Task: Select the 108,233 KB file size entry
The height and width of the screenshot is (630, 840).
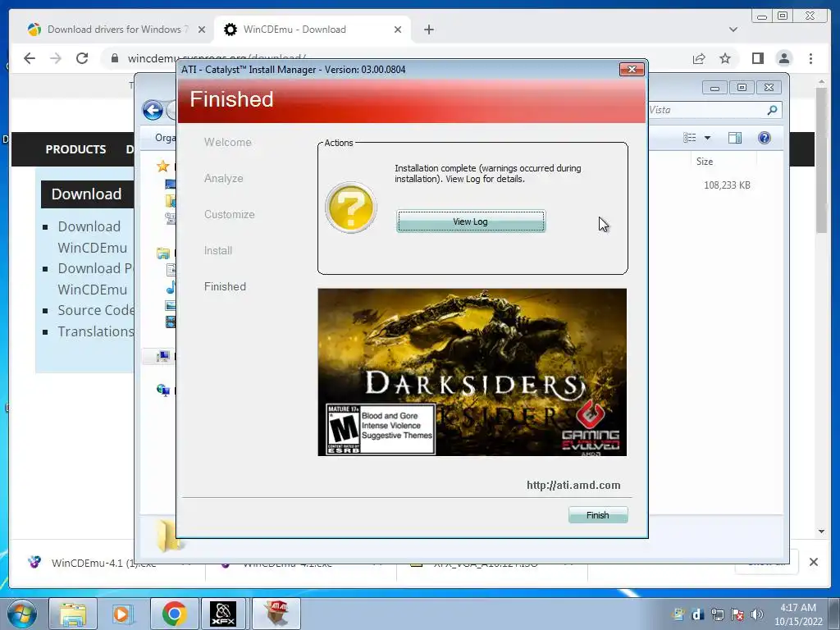Action: click(x=727, y=185)
